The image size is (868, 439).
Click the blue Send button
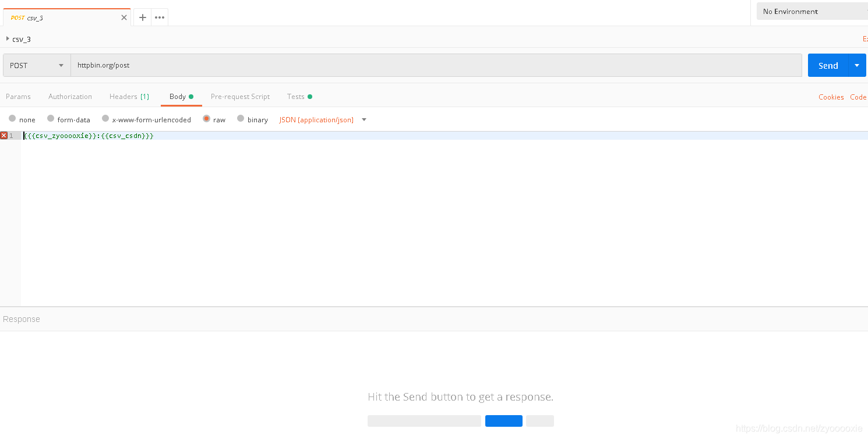[828, 65]
